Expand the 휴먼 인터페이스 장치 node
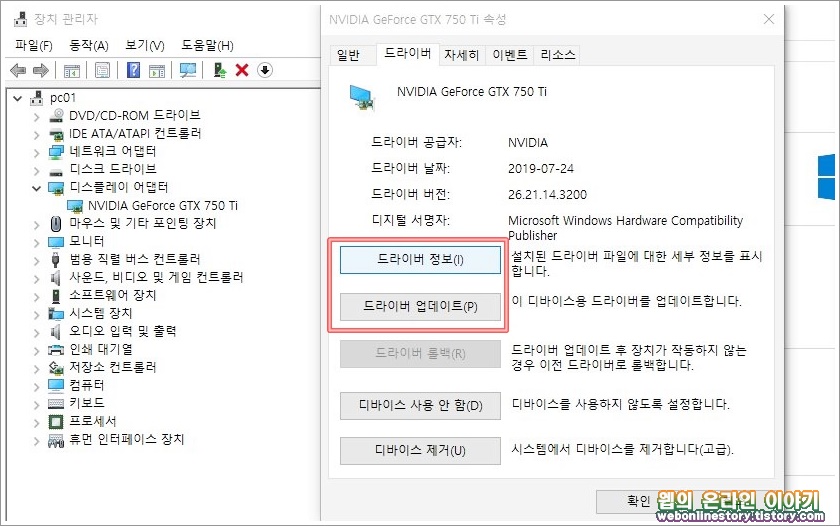The image size is (840, 526). tap(36, 441)
